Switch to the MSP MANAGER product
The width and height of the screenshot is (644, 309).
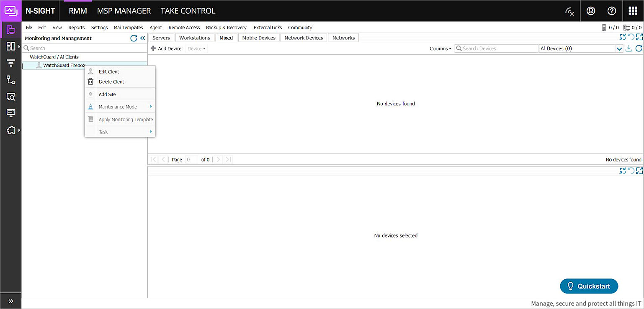coord(124,11)
